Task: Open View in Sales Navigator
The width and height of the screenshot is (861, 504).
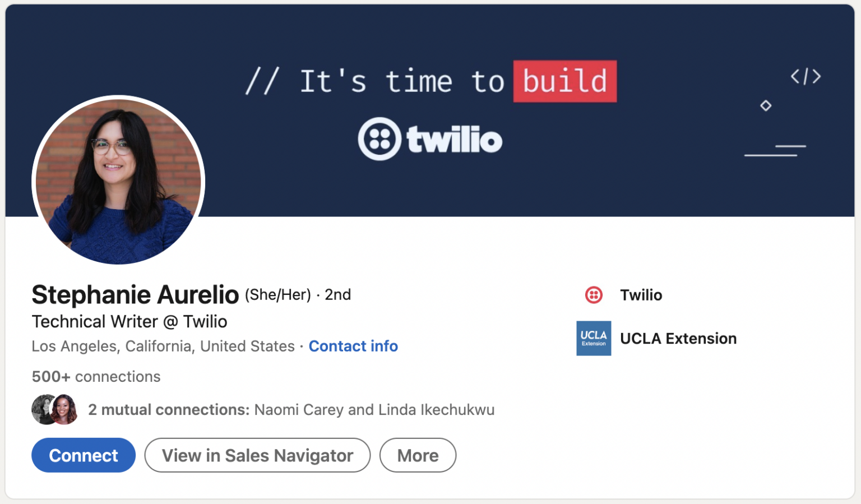Action: tap(257, 455)
